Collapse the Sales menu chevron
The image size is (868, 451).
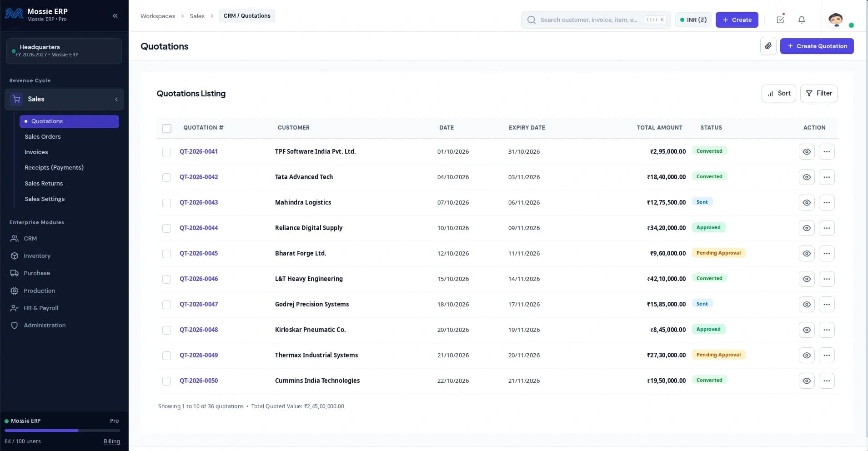(116, 99)
